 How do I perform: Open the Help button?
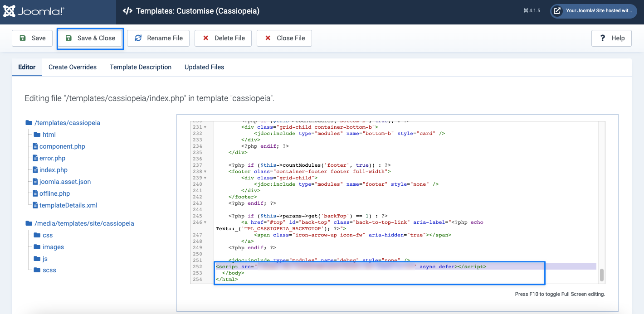[612, 38]
